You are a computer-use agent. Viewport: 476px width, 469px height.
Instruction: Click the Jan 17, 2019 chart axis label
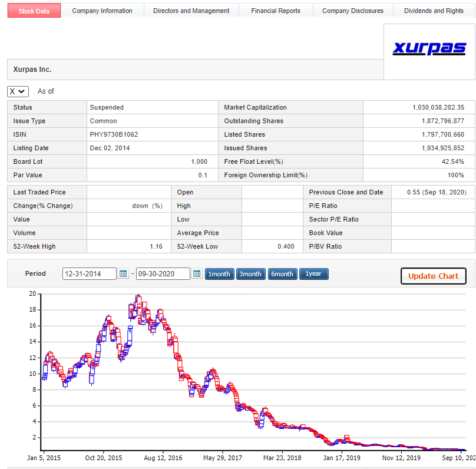click(342, 458)
